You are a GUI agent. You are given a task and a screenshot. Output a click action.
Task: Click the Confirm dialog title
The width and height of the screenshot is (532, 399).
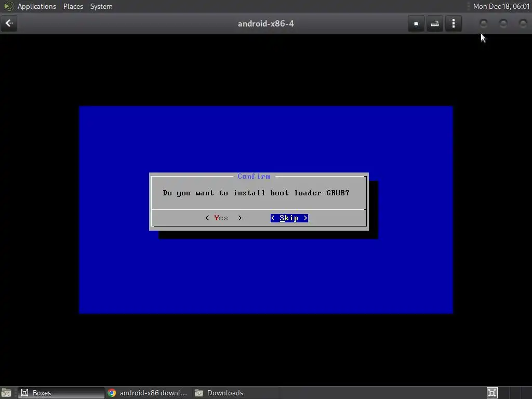click(254, 176)
